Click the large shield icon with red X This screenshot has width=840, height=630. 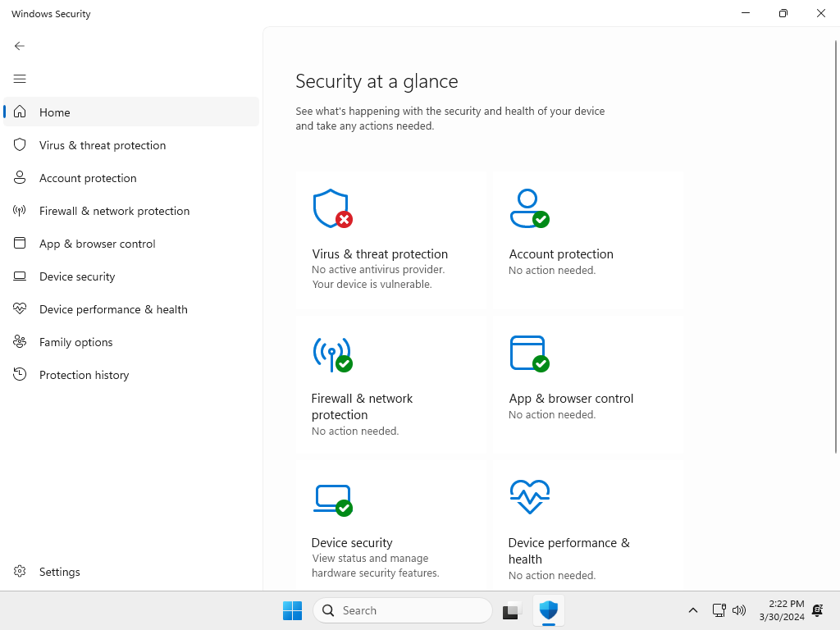333,208
